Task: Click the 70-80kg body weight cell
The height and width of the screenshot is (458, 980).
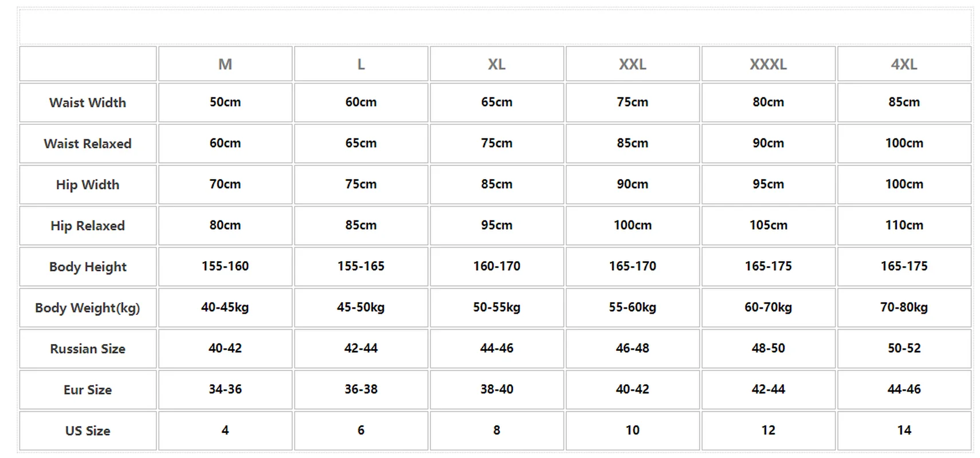Action: click(904, 307)
